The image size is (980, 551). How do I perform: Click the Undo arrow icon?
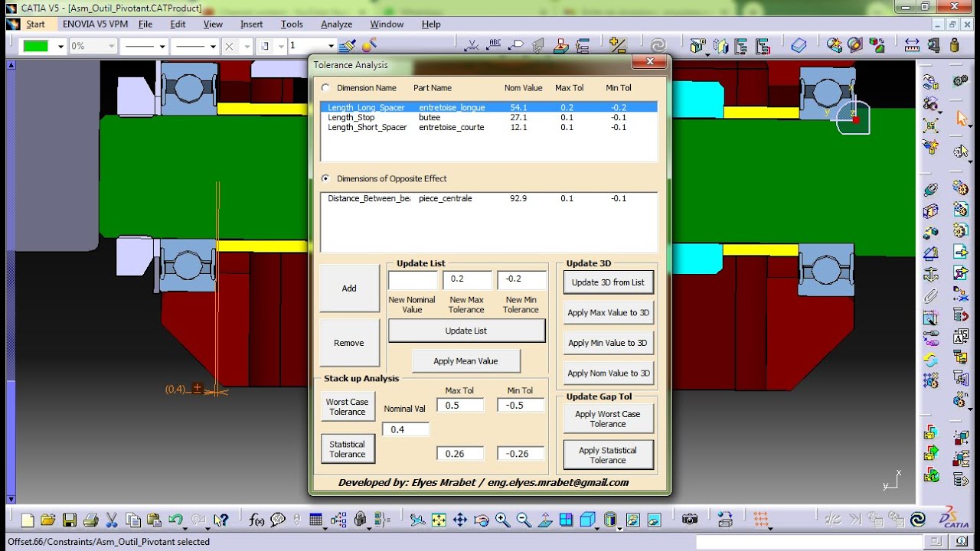[176, 520]
